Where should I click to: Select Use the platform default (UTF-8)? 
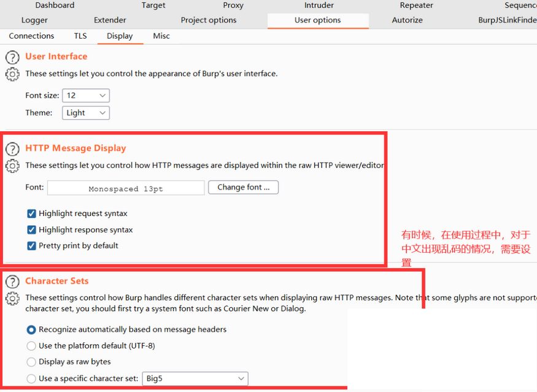[31, 346]
